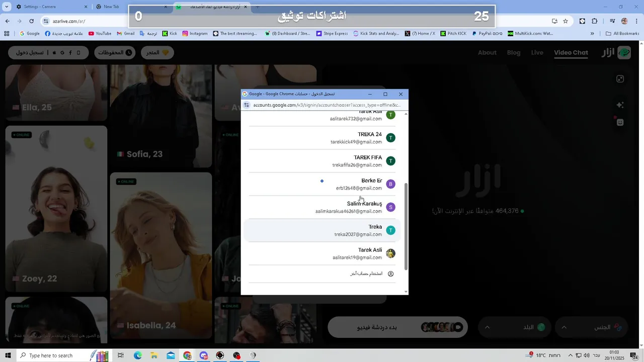Open the Blog nav link
This screenshot has height=362, width=644.
(x=514, y=52)
